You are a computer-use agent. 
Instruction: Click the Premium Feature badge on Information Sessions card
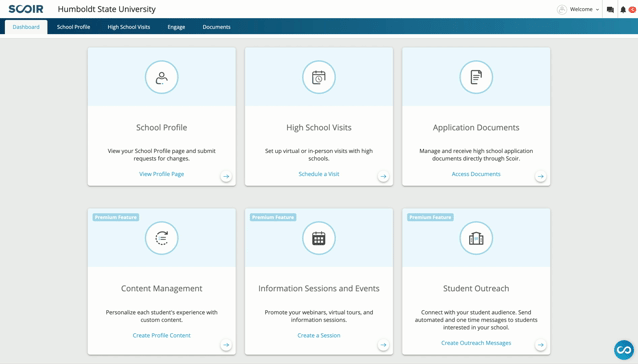tap(273, 217)
